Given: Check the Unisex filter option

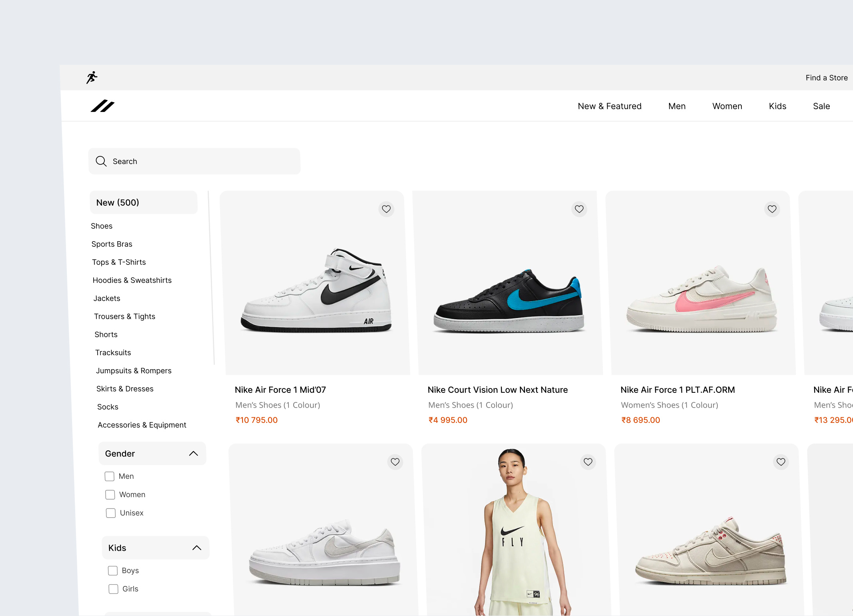Looking at the screenshot, I should click(110, 513).
